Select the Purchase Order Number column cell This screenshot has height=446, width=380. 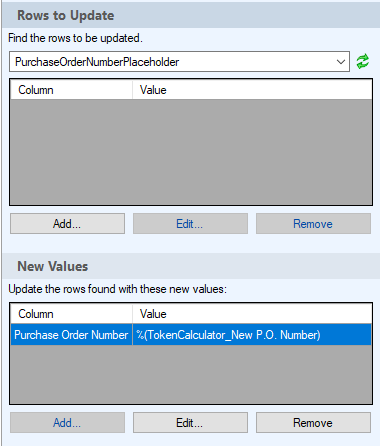point(71,334)
